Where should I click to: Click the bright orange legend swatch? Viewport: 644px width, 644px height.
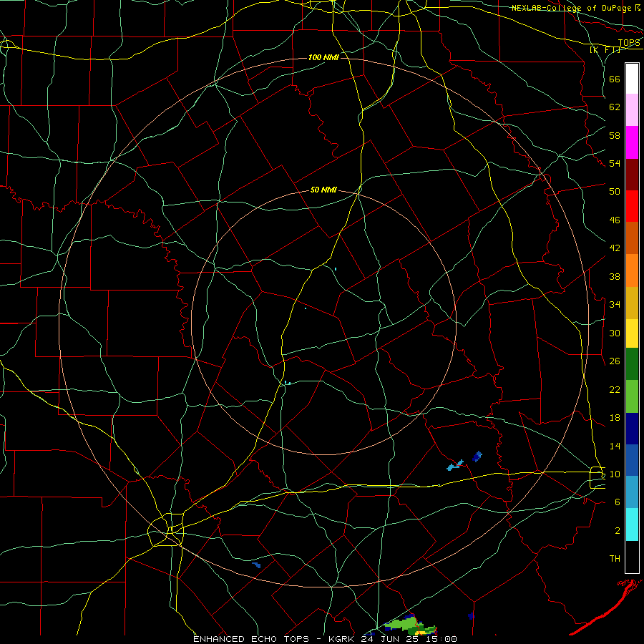point(632,270)
